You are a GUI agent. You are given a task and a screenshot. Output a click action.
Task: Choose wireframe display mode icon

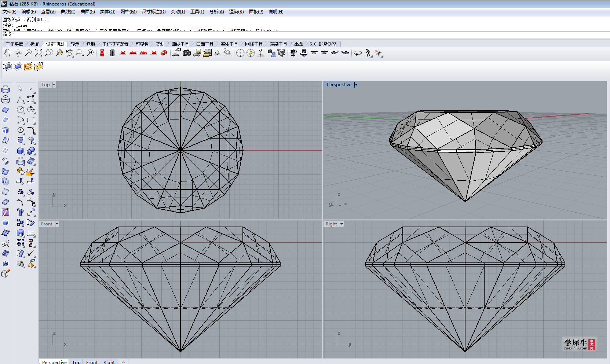(x=7, y=66)
